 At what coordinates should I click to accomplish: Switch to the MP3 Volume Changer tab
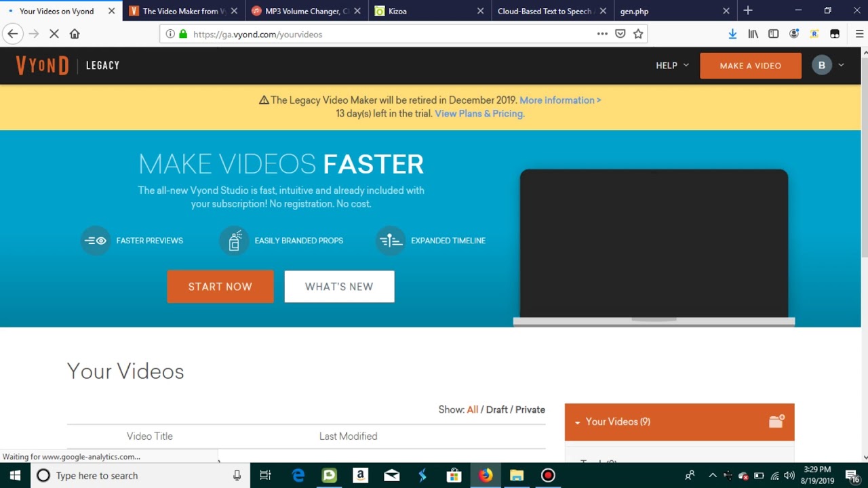coord(307,11)
